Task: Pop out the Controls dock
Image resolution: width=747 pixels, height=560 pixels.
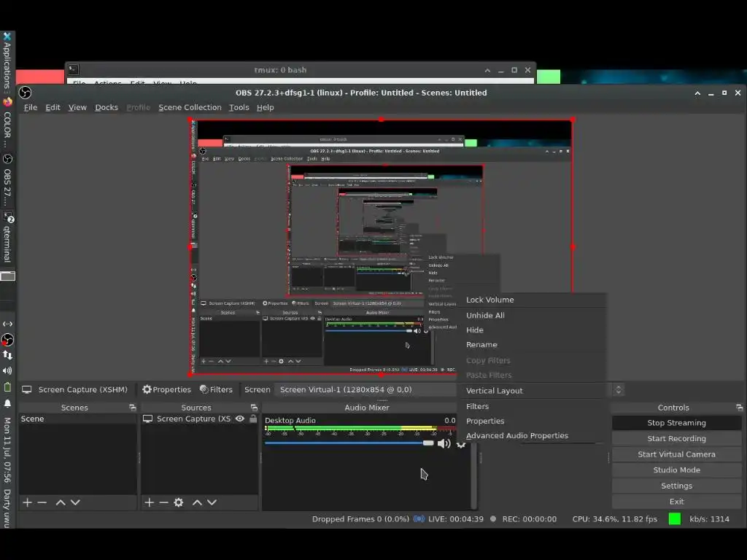Action: tap(739, 408)
